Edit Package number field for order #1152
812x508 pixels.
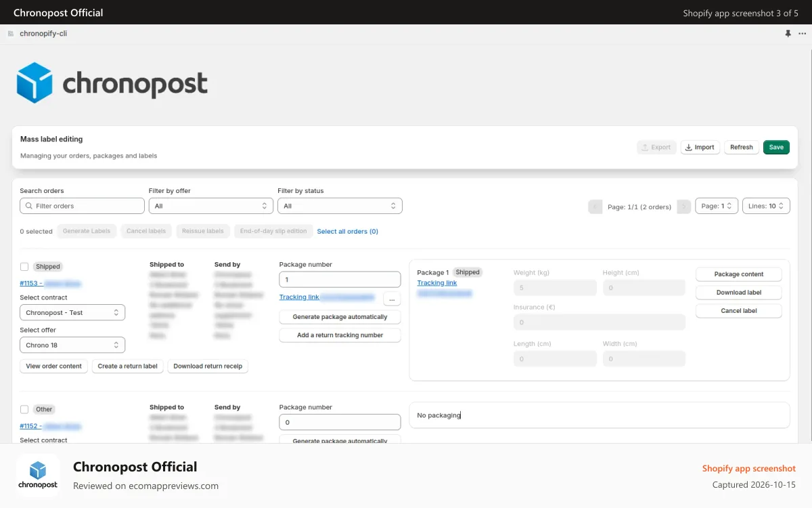click(x=340, y=422)
